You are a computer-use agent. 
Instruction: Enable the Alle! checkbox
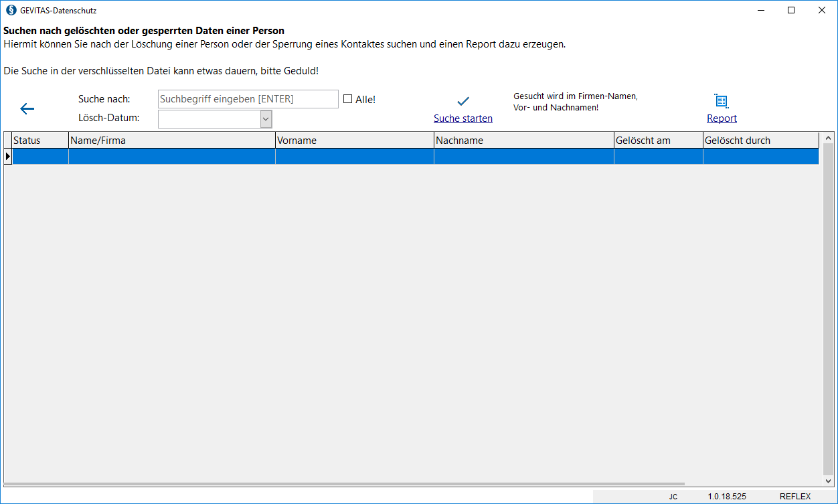tap(347, 99)
